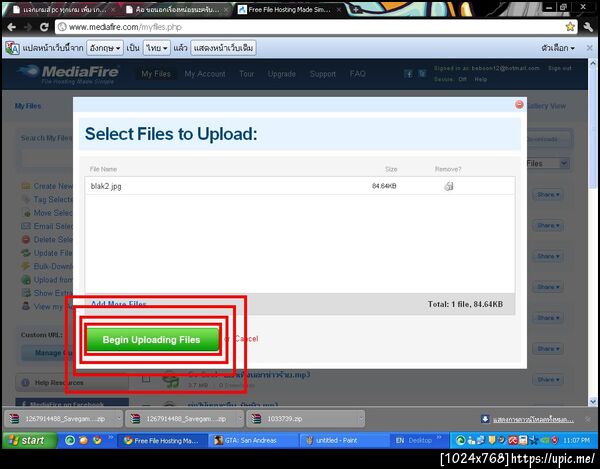Click the Google Translate bar icon

[12, 48]
